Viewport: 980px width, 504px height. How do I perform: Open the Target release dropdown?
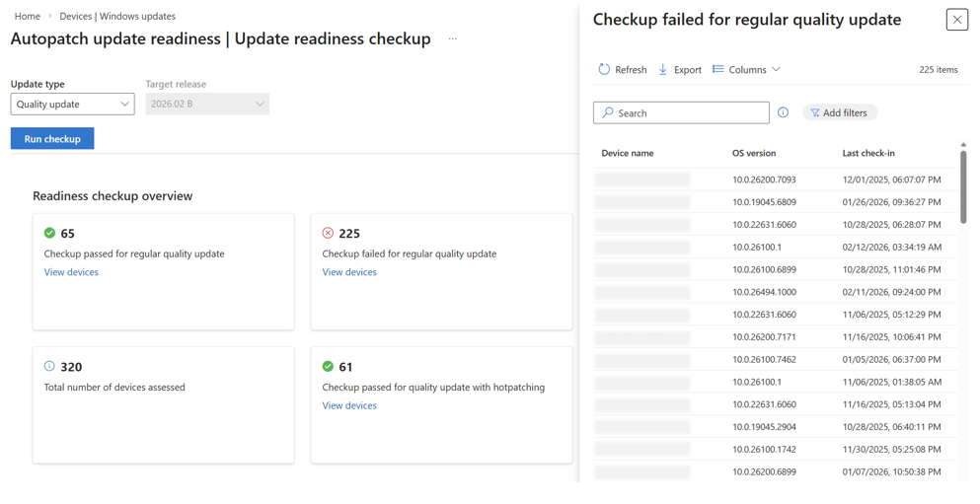tap(207, 104)
